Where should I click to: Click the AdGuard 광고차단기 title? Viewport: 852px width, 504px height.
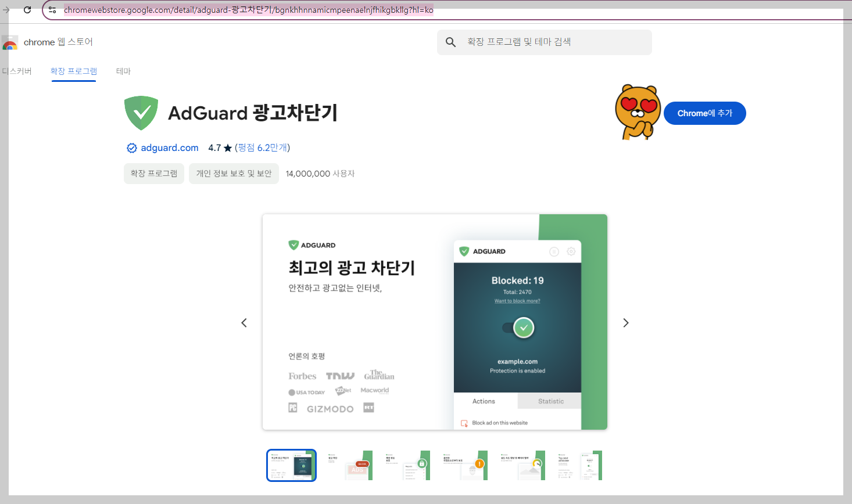(253, 113)
